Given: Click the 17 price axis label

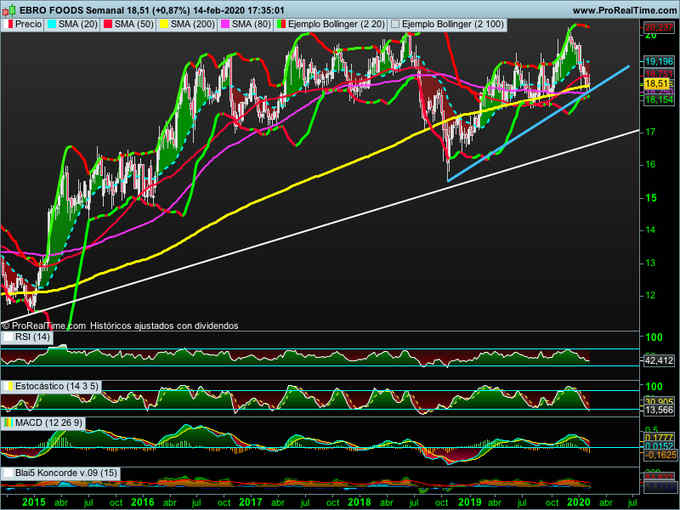Looking at the screenshot, I should (651, 132).
